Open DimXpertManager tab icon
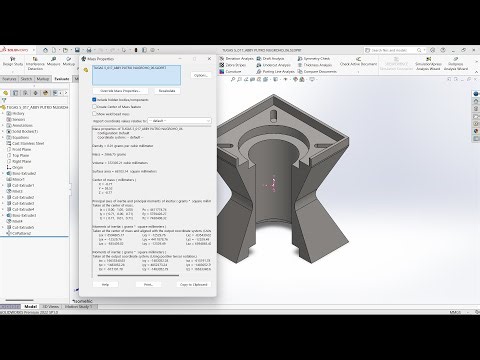The height and width of the screenshot is (360, 480). (x=35, y=93)
